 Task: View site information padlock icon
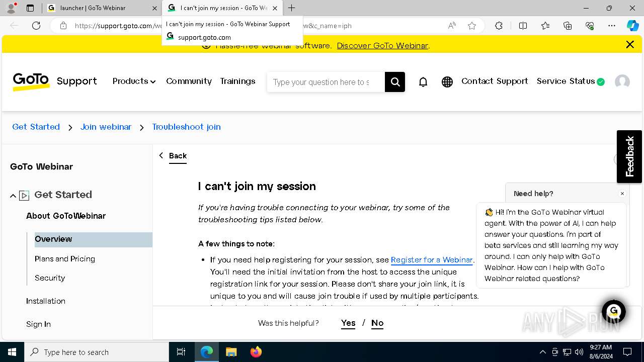[x=63, y=26]
